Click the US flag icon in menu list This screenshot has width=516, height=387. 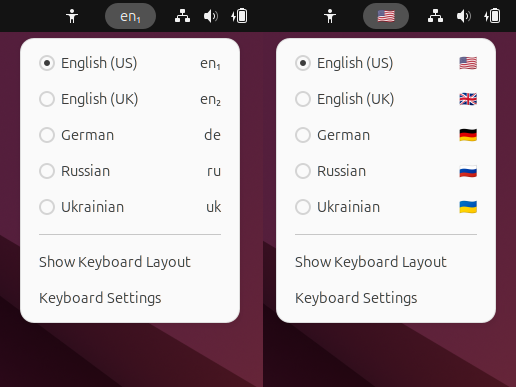[x=468, y=63]
